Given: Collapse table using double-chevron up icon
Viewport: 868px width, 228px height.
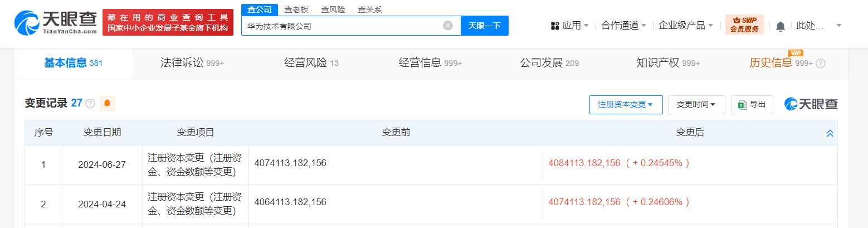Looking at the screenshot, I should [830, 133].
